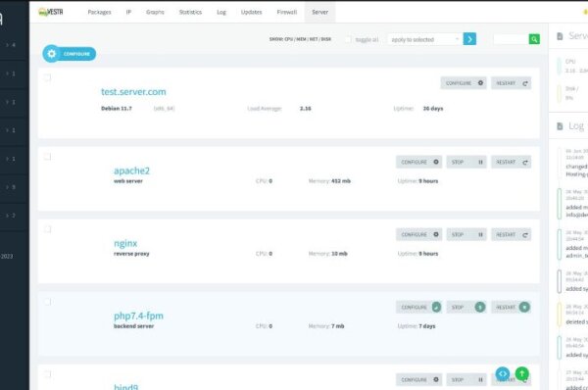Click Configure for apache2
This screenshot has height=390, width=588.
click(x=418, y=162)
